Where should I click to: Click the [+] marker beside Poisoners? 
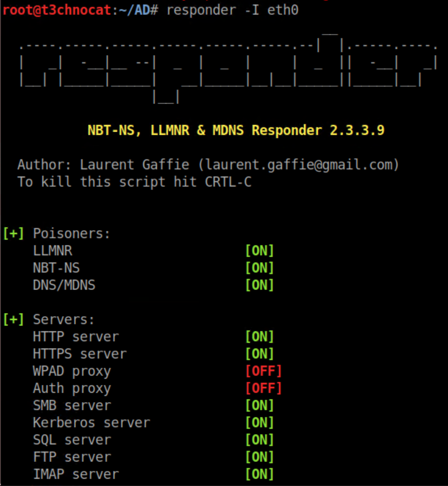[13, 234]
